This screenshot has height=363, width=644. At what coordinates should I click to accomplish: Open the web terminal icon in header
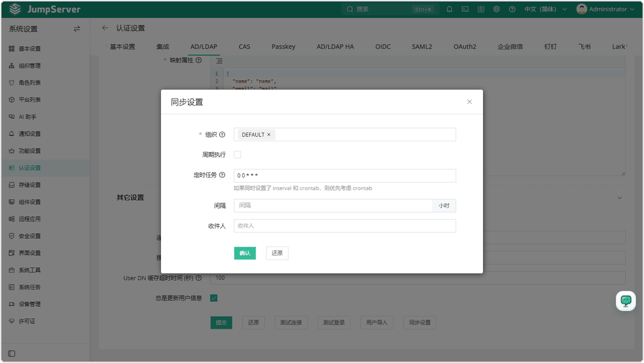pyautogui.click(x=465, y=9)
